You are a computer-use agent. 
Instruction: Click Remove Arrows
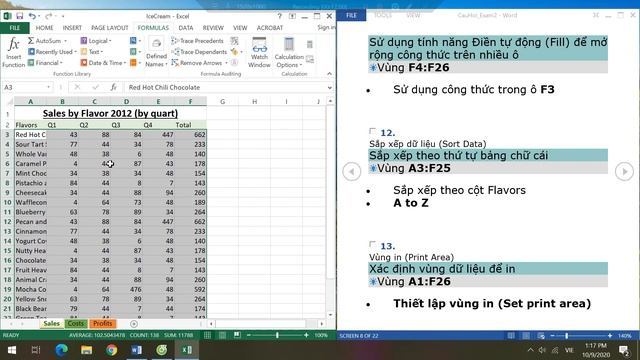(x=199, y=63)
